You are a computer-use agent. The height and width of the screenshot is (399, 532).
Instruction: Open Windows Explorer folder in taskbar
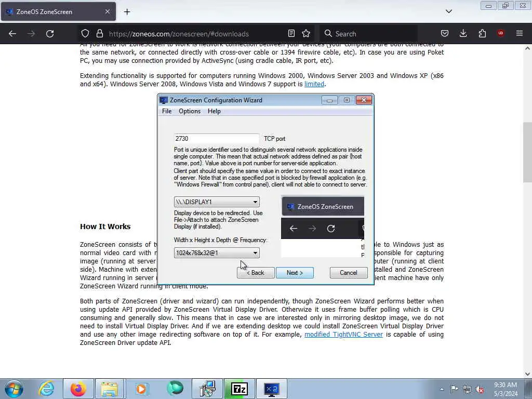point(109,389)
